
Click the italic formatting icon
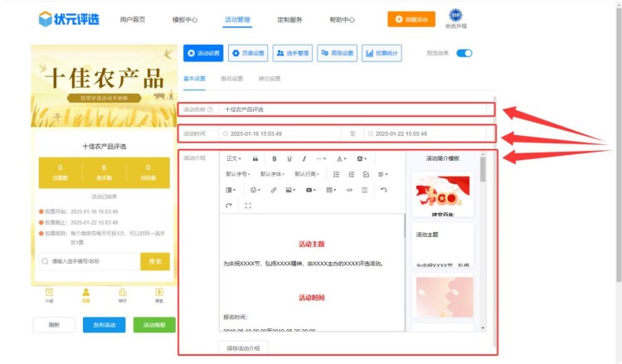click(304, 158)
